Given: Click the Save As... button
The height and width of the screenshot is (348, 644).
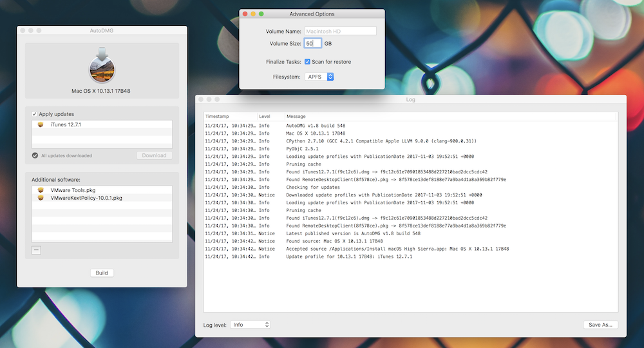Looking at the screenshot, I should pos(601,325).
